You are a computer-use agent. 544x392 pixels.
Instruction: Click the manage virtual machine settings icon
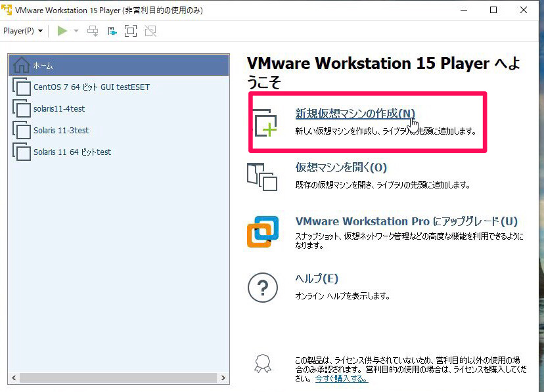(x=112, y=31)
